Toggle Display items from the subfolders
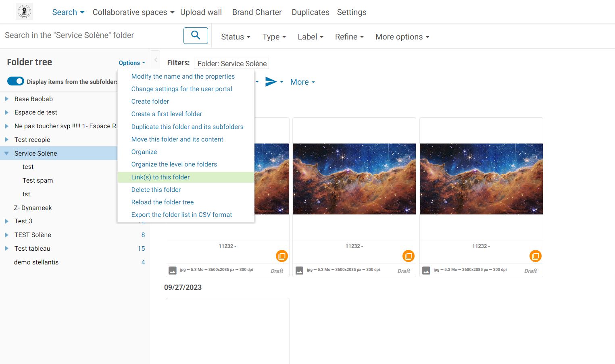The image size is (615, 364). click(16, 81)
